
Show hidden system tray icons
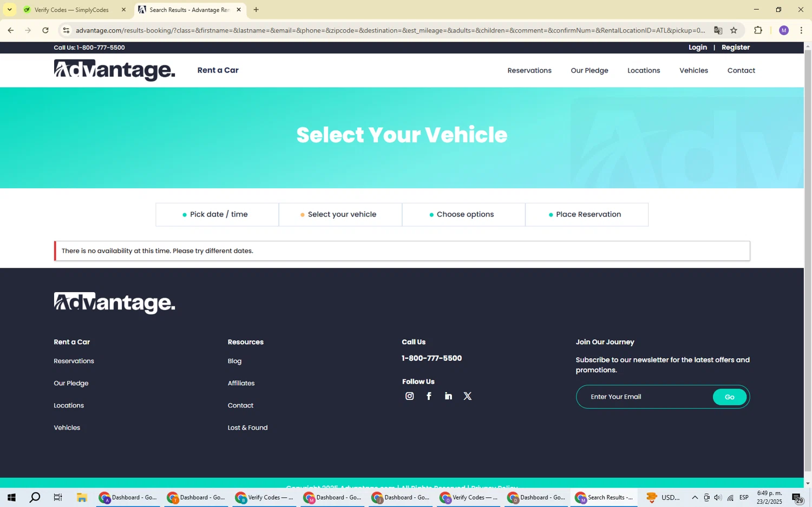point(695,497)
